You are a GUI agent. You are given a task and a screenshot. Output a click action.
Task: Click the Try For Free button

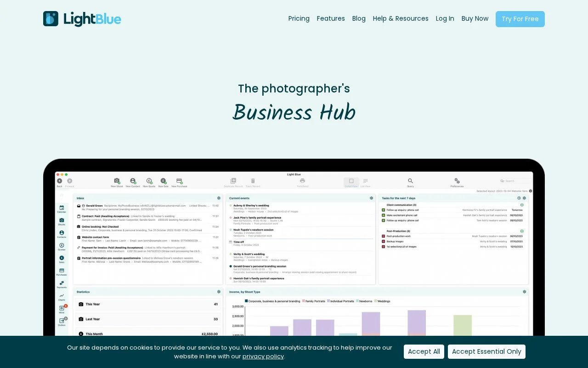coord(520,19)
